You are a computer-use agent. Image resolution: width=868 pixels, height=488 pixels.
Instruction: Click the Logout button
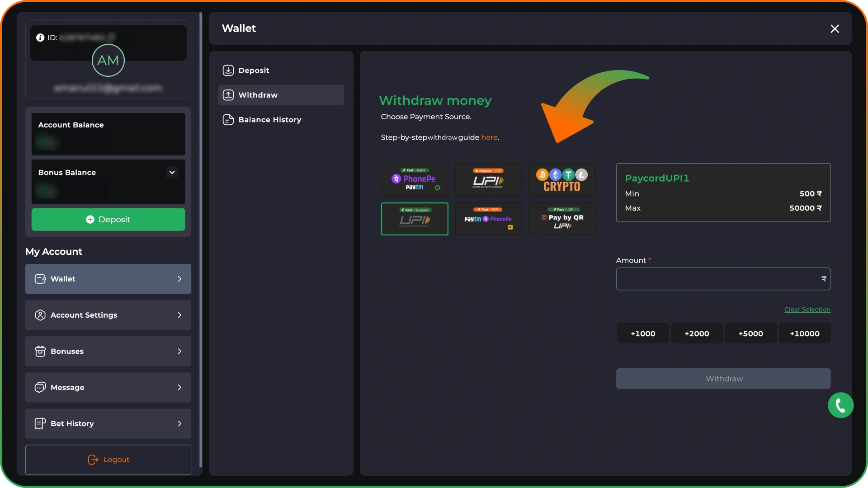pyautogui.click(x=108, y=460)
